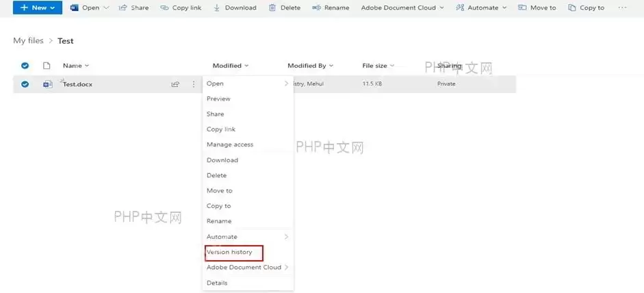Choose Delete from the context menu

click(248, 175)
